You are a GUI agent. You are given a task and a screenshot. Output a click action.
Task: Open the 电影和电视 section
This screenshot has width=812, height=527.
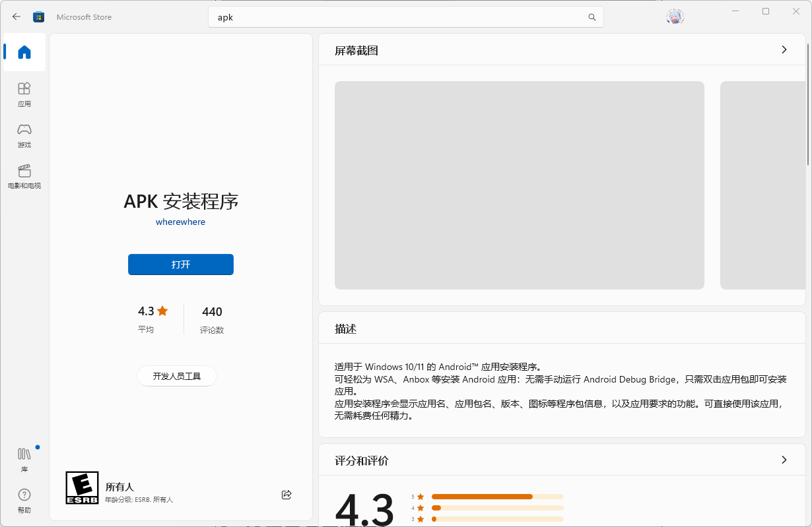coord(24,176)
